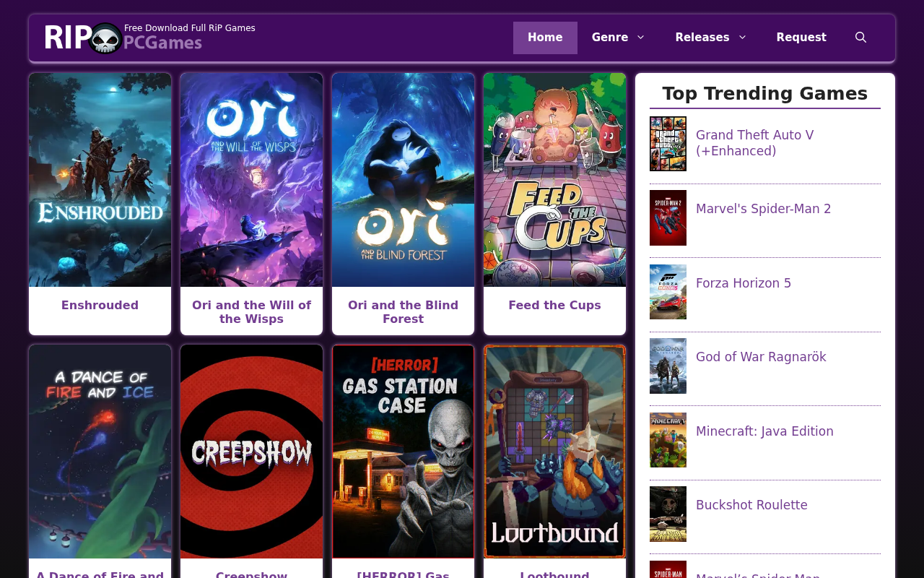Open Ori and the Will of the Wisps cover
Image resolution: width=924 pixels, height=578 pixels.
pos(252,180)
